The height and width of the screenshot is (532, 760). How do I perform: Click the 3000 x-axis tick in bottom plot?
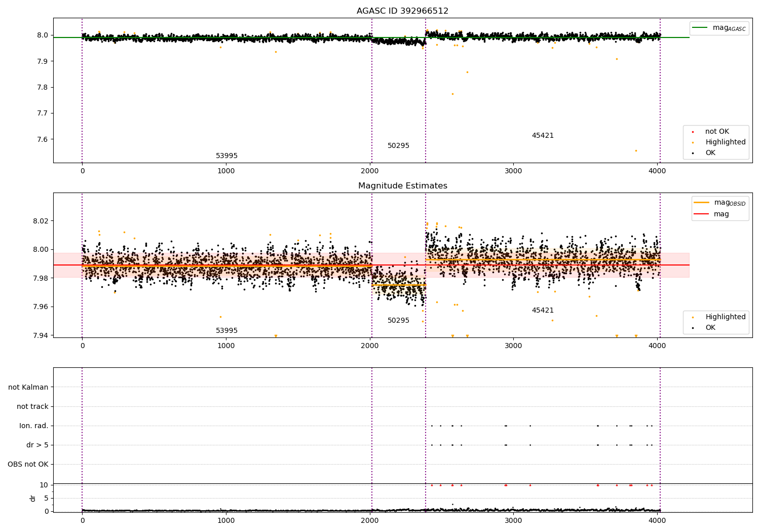513,521
